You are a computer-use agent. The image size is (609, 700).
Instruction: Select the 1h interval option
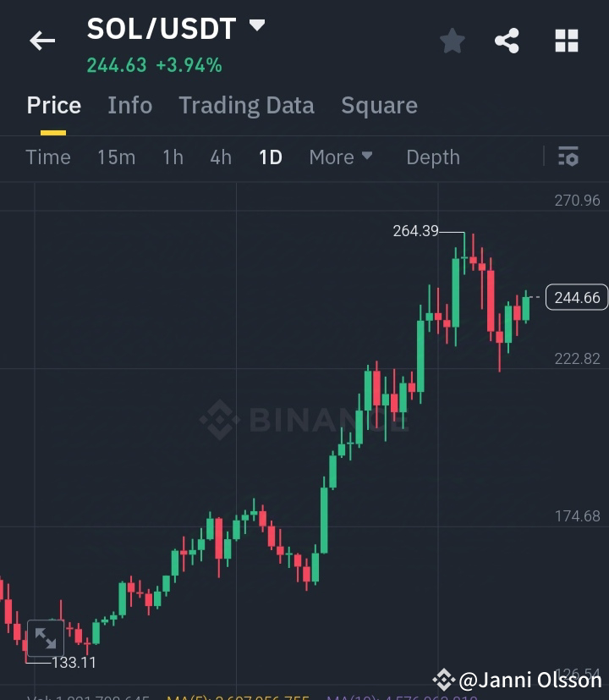point(173,157)
